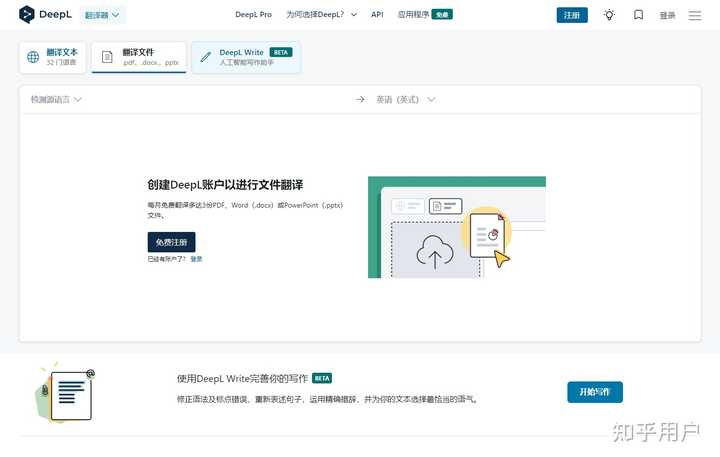720x457 pixels.
Task: Click the lightbulb tips icon
Action: [609, 15]
